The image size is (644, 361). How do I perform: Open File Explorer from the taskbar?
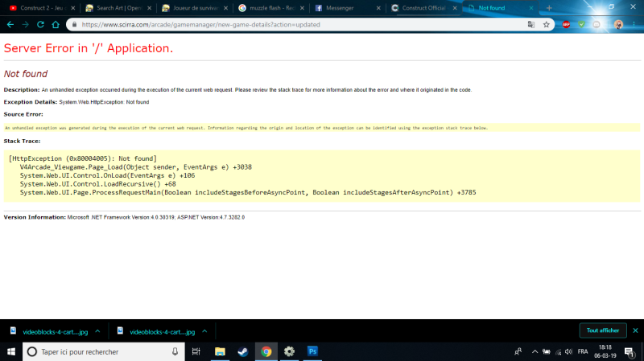(220, 351)
